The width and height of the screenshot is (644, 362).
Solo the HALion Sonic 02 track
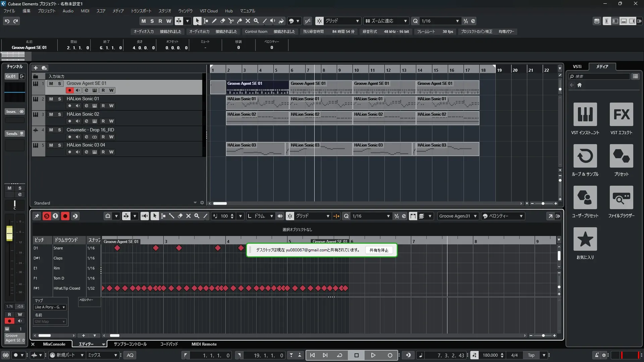tap(59, 114)
